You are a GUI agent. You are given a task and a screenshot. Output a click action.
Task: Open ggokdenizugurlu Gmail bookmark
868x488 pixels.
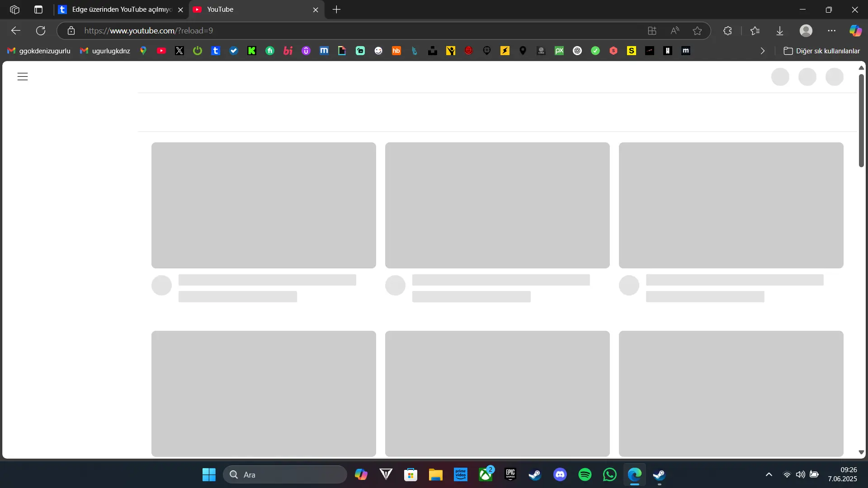[39, 51]
